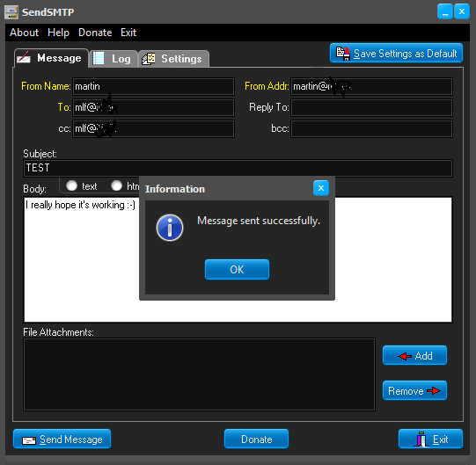Click the Reply To field
Screen dimensions: 476x465
(371, 107)
